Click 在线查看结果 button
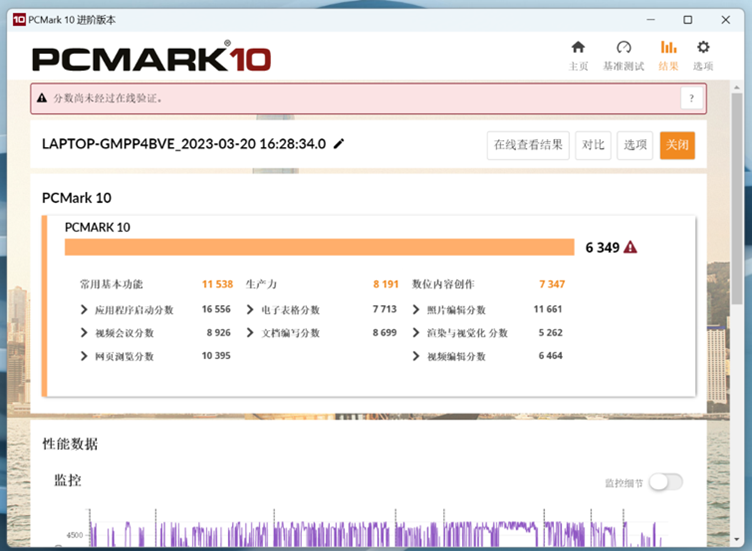The image size is (752, 551). click(x=528, y=145)
